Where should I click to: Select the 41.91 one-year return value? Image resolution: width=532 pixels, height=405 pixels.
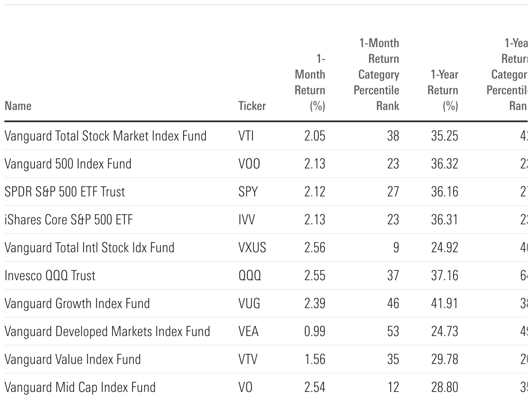click(x=445, y=304)
